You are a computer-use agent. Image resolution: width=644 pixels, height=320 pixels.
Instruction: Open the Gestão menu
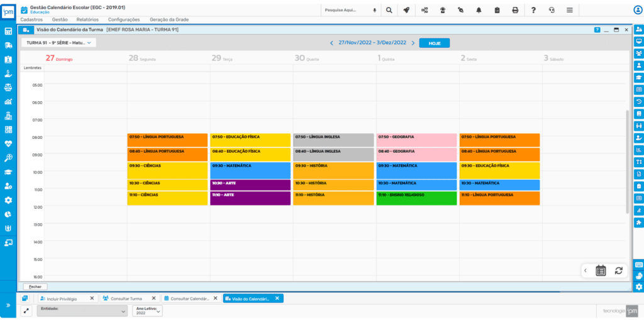(x=60, y=19)
